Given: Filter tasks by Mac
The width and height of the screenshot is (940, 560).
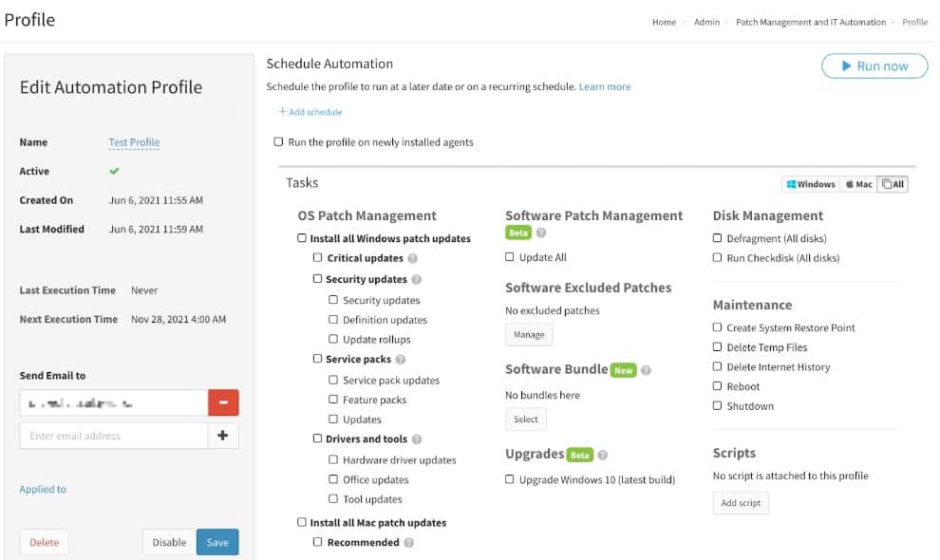Looking at the screenshot, I should [x=858, y=184].
